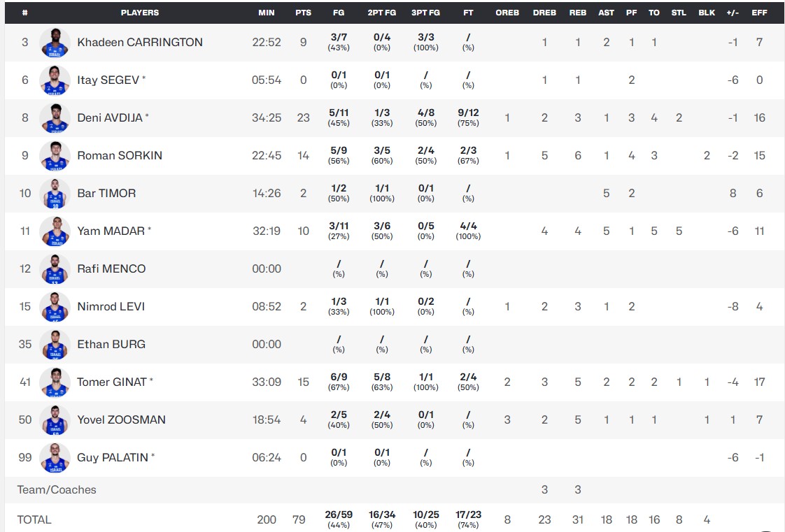Select Roman SORKIN's player photo
785x532 pixels.
[x=55, y=155]
